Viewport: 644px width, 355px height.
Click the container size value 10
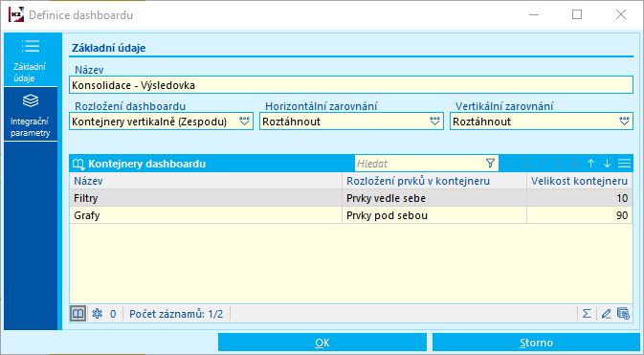[580, 198]
